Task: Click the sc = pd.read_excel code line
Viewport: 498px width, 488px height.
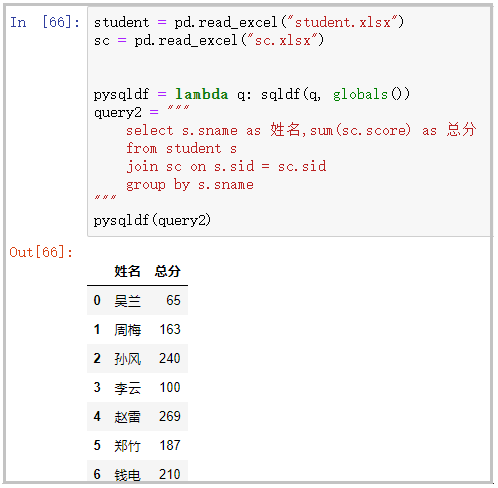Action: tap(209, 41)
